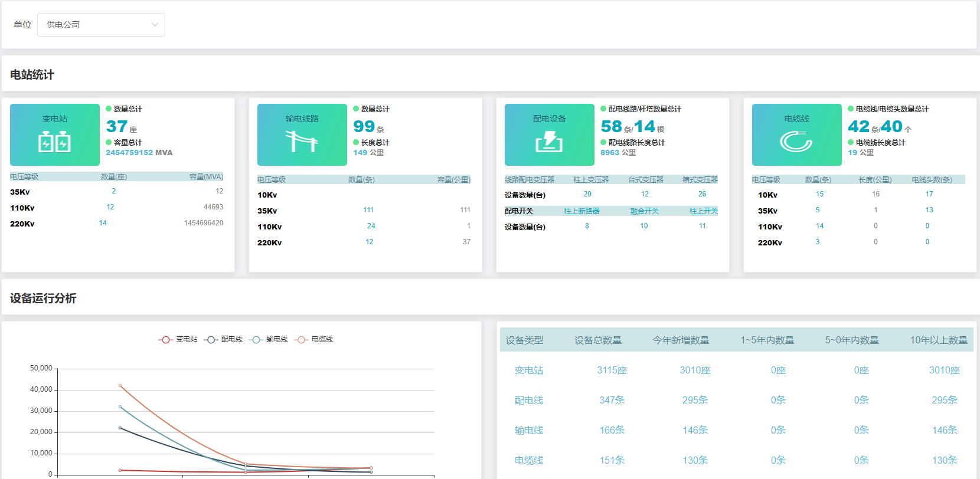The width and height of the screenshot is (980, 479).
Task: Click the 配电设备 charging device icon
Action: [549, 142]
